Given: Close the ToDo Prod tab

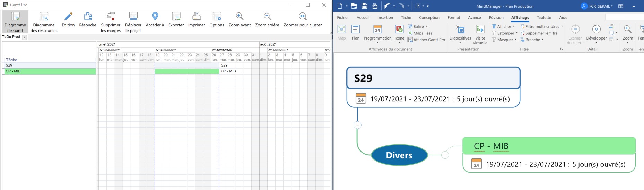Looking at the screenshot, I should click(x=24, y=37).
